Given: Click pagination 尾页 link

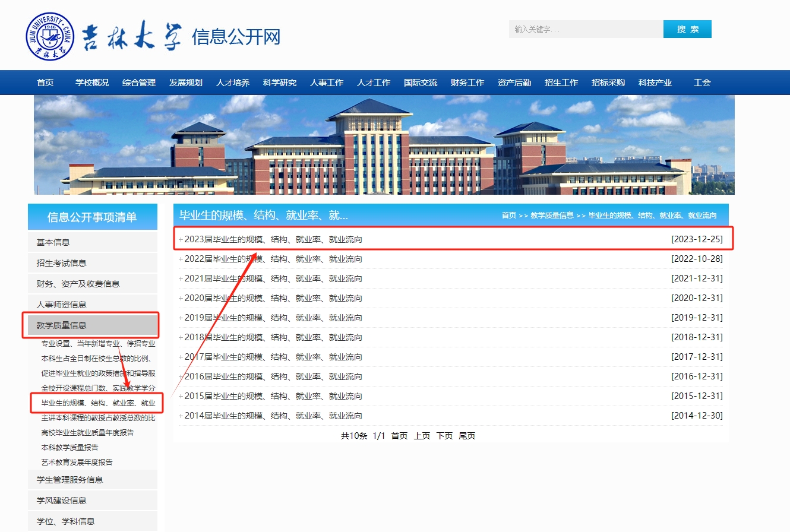Looking at the screenshot, I should coord(467,436).
